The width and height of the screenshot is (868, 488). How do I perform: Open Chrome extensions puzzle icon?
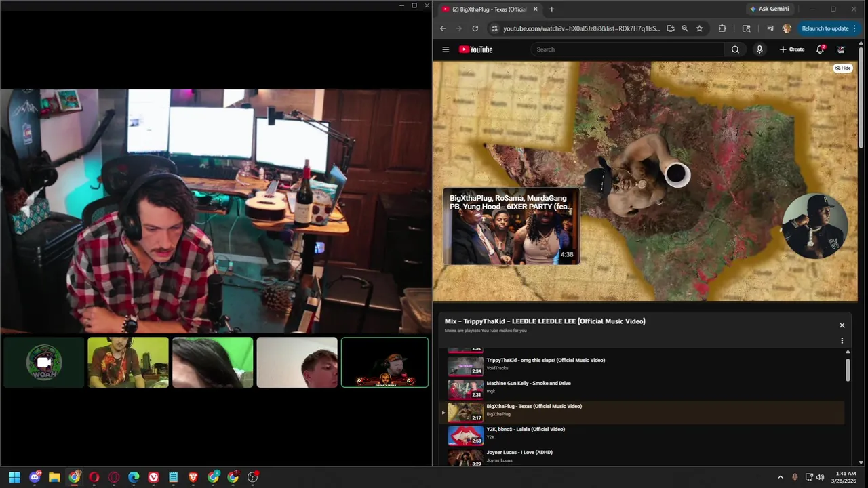tap(722, 28)
